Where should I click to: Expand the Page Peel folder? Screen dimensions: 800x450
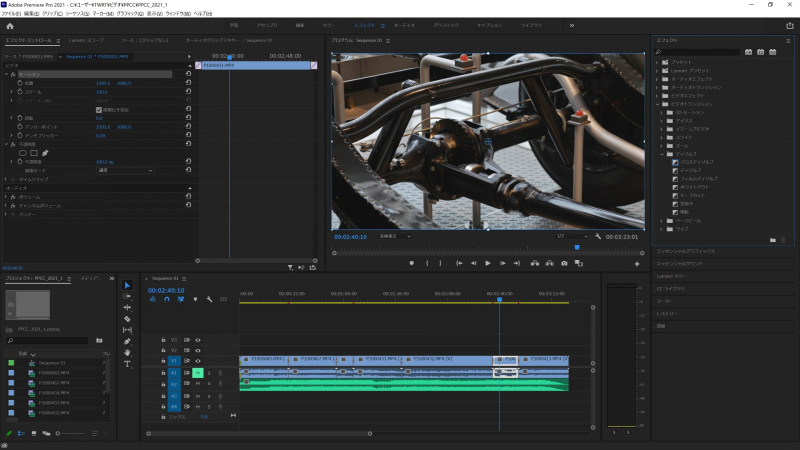pyautogui.click(x=662, y=221)
